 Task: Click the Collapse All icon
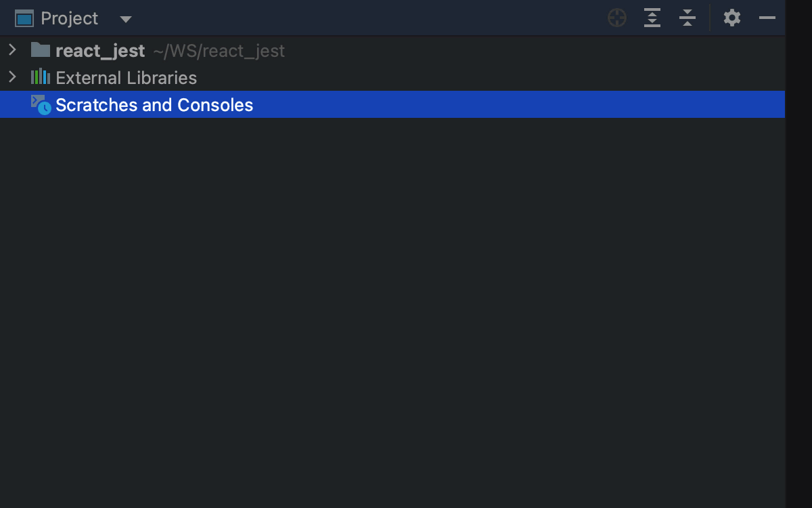[x=687, y=18]
